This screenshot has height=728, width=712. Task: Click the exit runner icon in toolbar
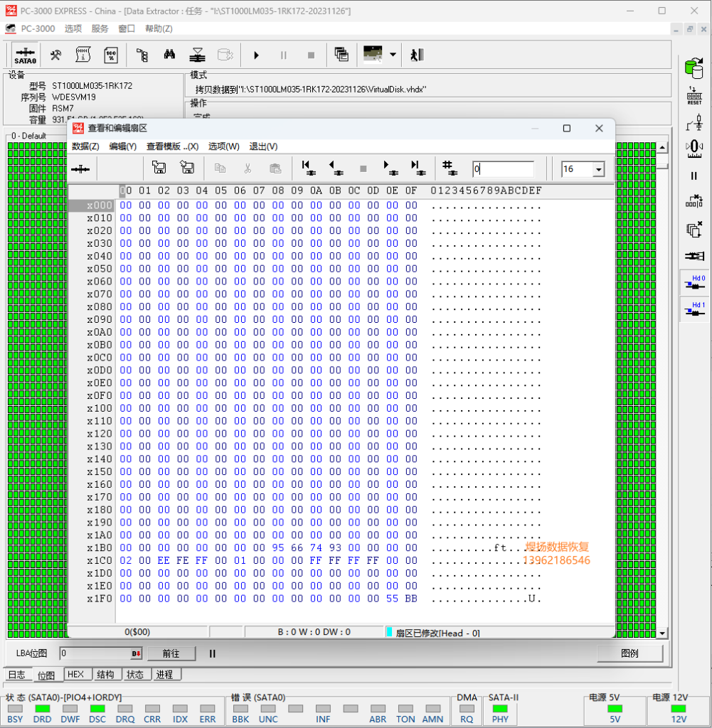417,55
